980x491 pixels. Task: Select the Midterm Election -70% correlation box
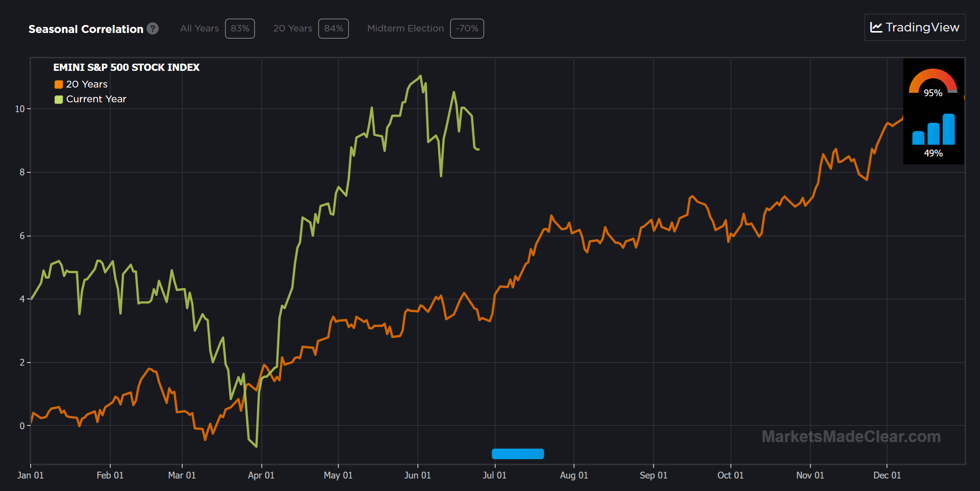click(x=467, y=28)
